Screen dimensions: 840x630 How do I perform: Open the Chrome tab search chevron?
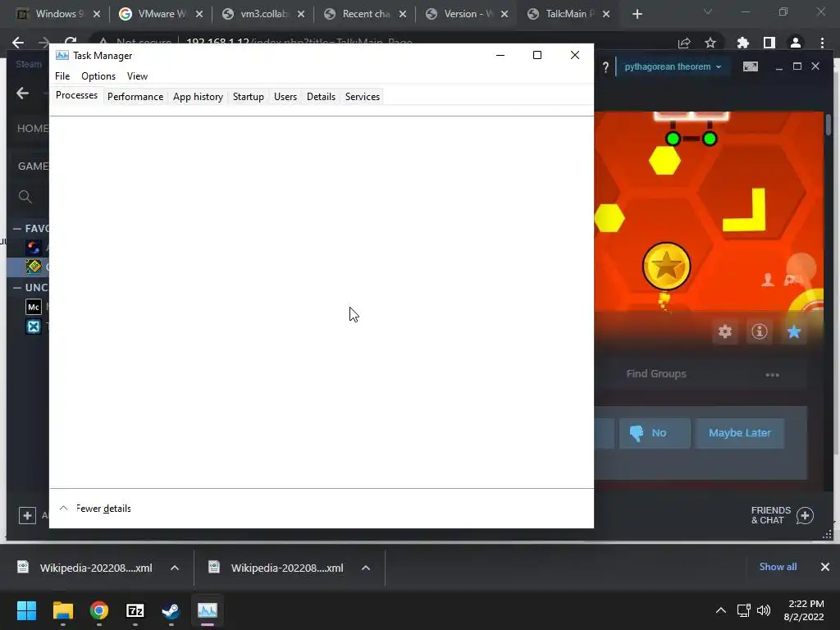pos(708,11)
